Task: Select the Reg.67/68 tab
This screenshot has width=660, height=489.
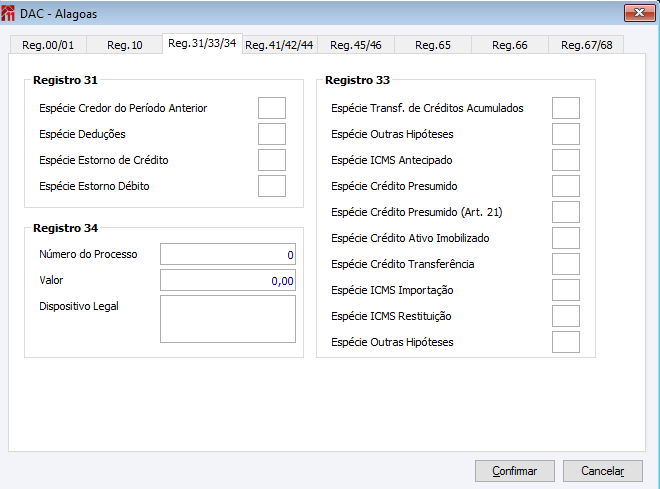Action: click(587, 45)
